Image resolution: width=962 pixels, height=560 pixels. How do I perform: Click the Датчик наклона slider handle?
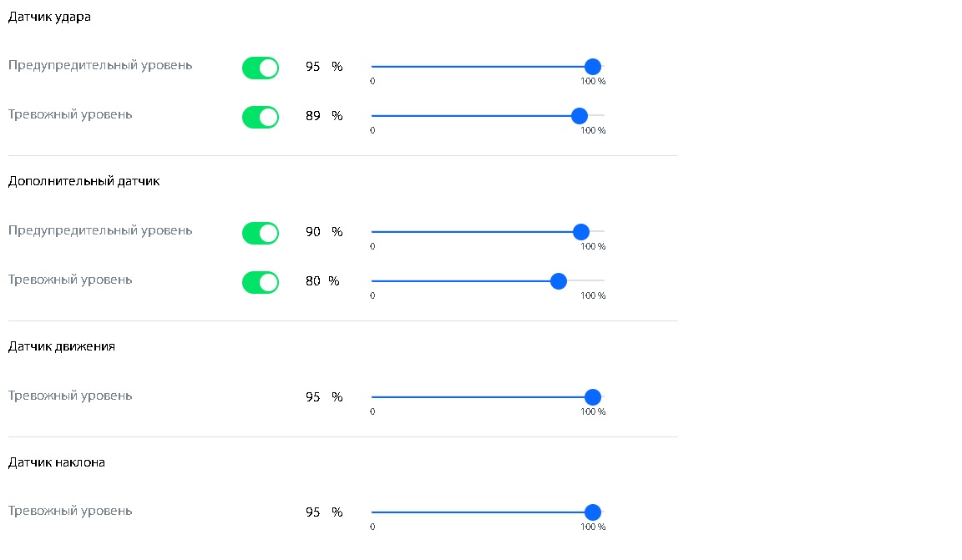(592, 512)
